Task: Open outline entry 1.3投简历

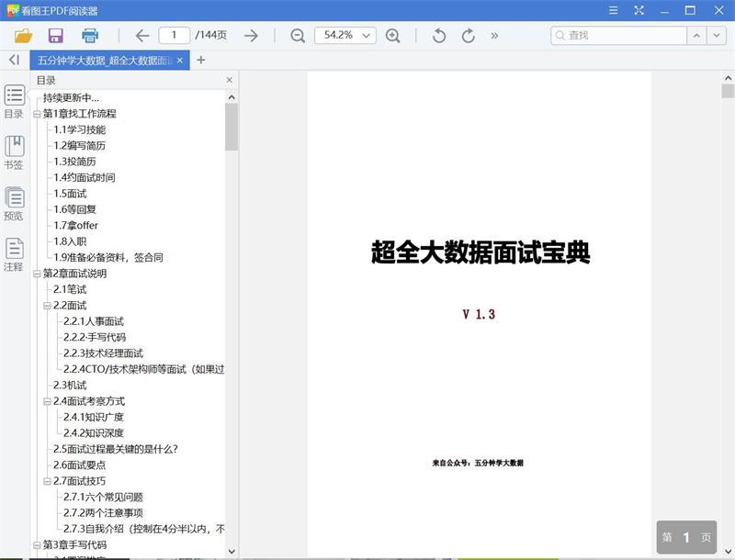Action: (74, 162)
